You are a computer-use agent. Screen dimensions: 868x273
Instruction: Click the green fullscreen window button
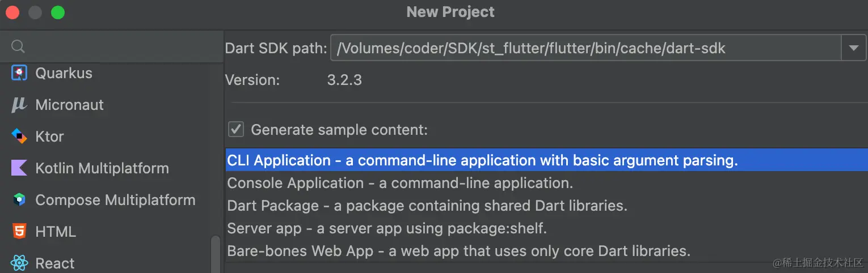click(58, 12)
